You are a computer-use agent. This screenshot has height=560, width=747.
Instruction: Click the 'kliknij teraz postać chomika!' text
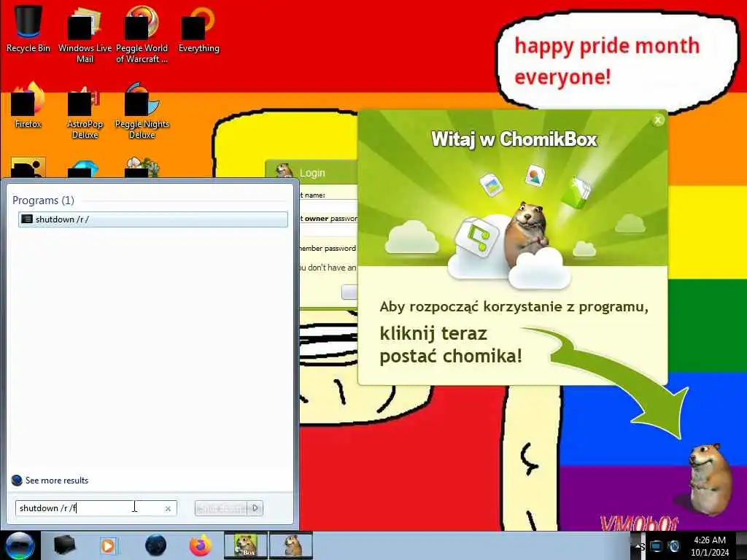click(451, 345)
